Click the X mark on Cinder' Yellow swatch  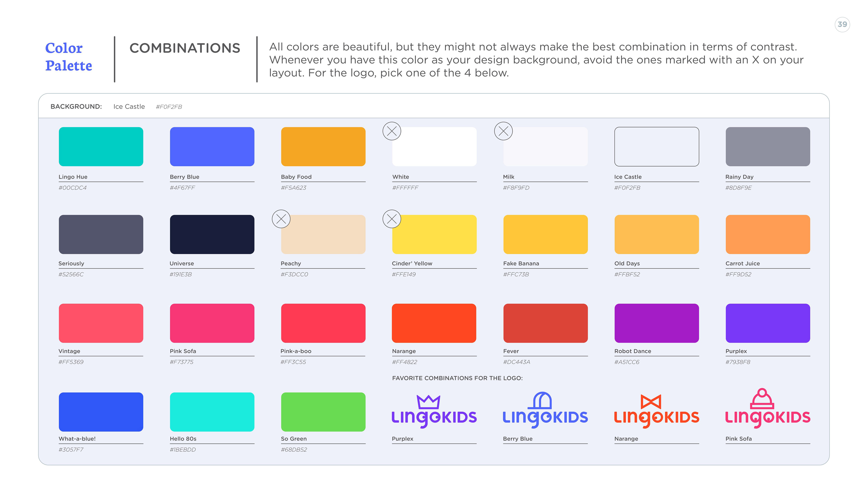pos(392,219)
